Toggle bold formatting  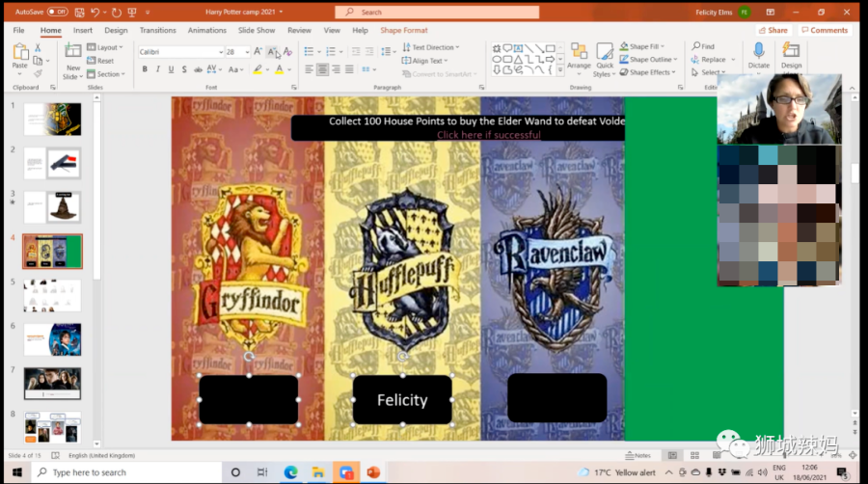tap(145, 69)
